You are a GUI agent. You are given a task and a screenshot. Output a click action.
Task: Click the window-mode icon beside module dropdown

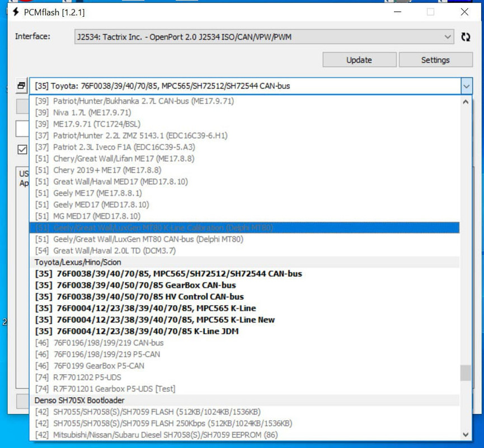coord(21,86)
